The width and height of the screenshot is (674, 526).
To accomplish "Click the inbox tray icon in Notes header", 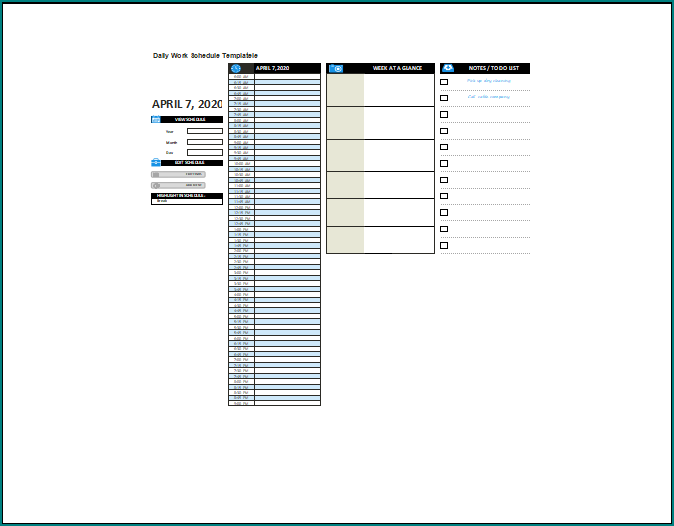I will tap(448, 68).
